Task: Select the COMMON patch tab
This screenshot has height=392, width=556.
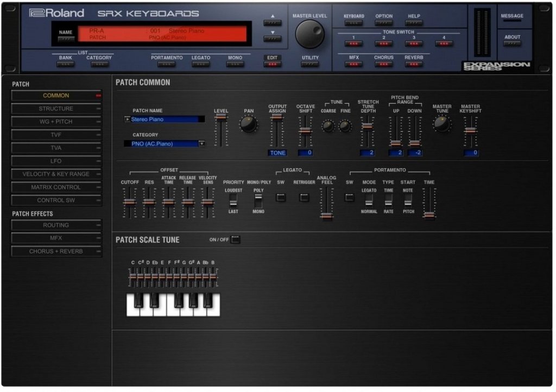Action: tap(56, 96)
